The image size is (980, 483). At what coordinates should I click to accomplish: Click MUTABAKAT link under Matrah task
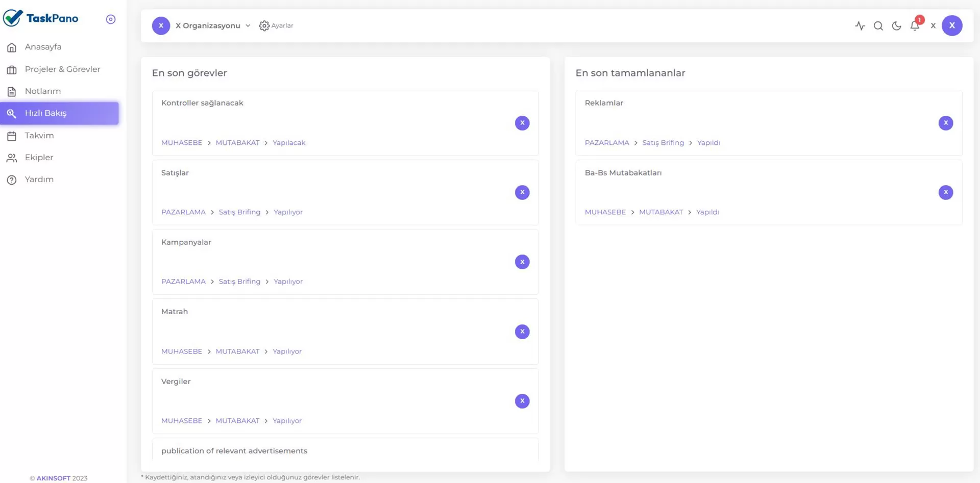237,351
